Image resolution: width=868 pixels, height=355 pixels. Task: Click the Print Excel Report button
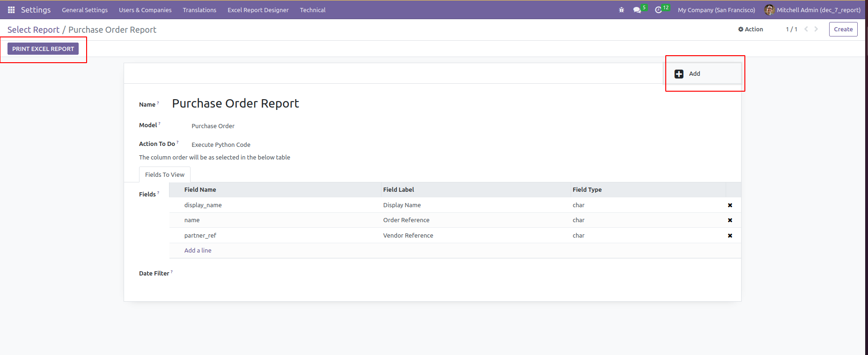click(x=43, y=49)
